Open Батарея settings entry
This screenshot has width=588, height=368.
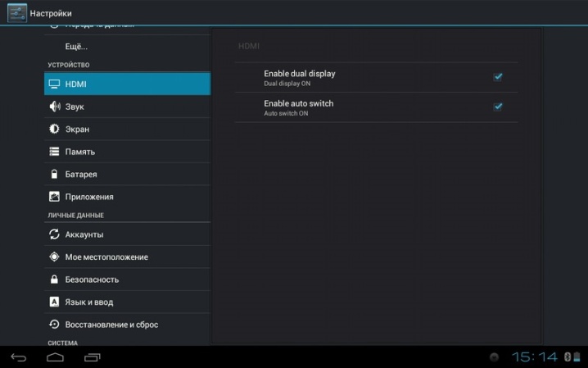point(127,174)
